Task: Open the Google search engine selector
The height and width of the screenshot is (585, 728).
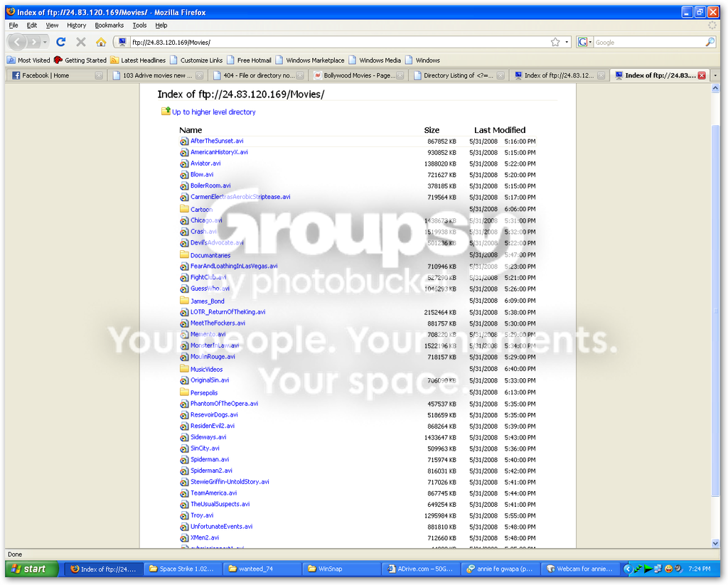Action: 584,42
